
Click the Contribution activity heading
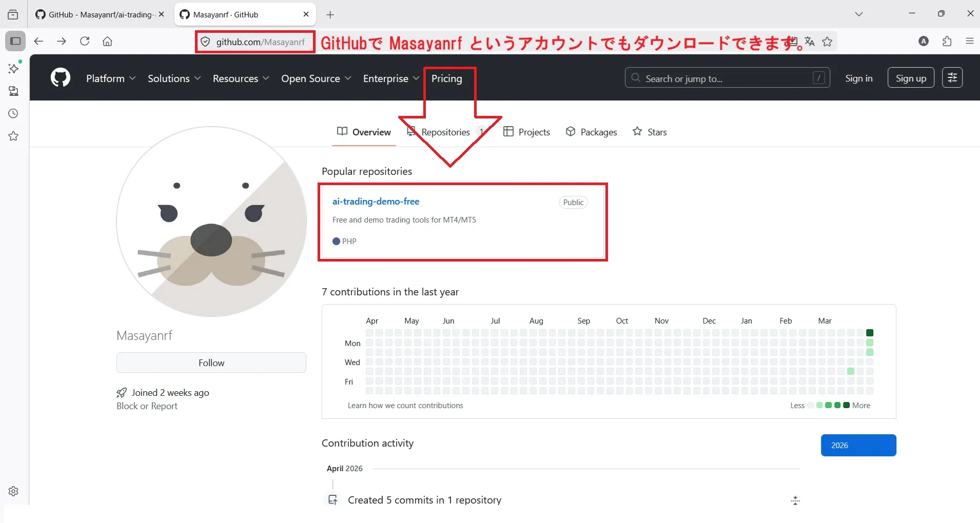pos(367,443)
